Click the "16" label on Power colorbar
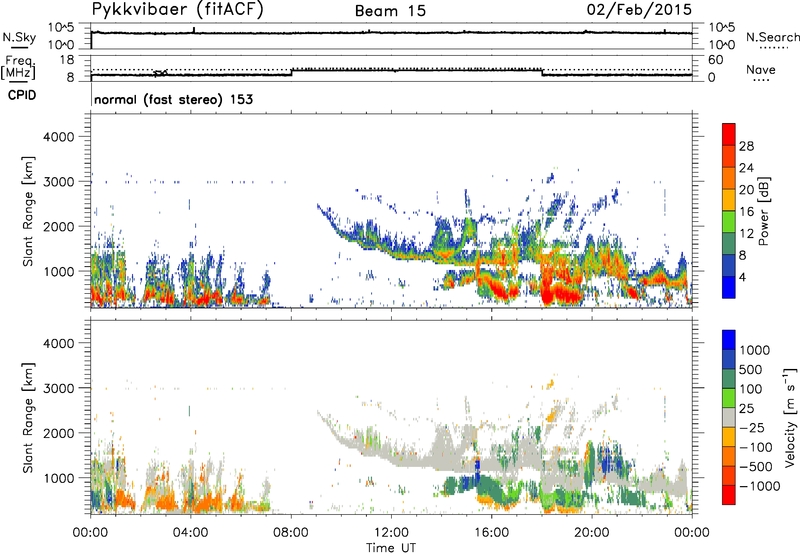800x554 pixels. [x=746, y=212]
